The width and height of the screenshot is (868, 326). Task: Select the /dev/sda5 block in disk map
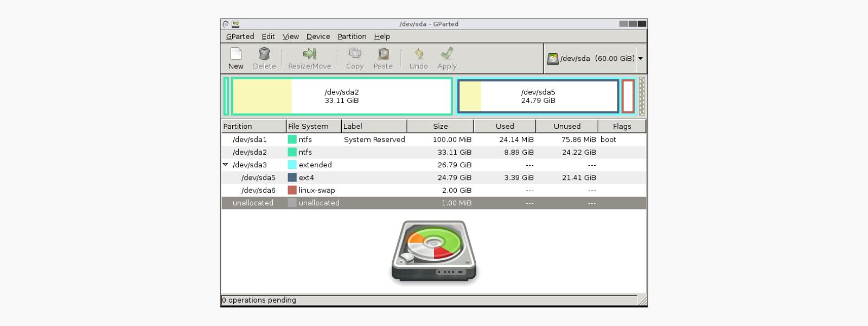pos(538,96)
